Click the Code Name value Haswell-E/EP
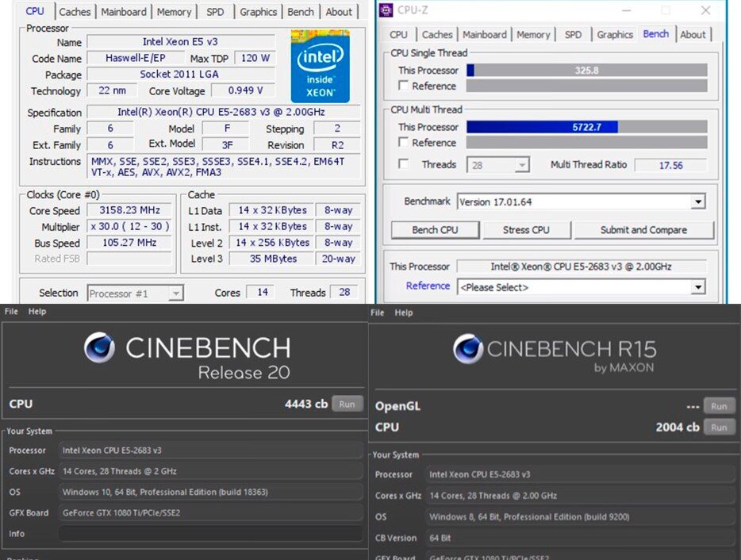 point(135,58)
